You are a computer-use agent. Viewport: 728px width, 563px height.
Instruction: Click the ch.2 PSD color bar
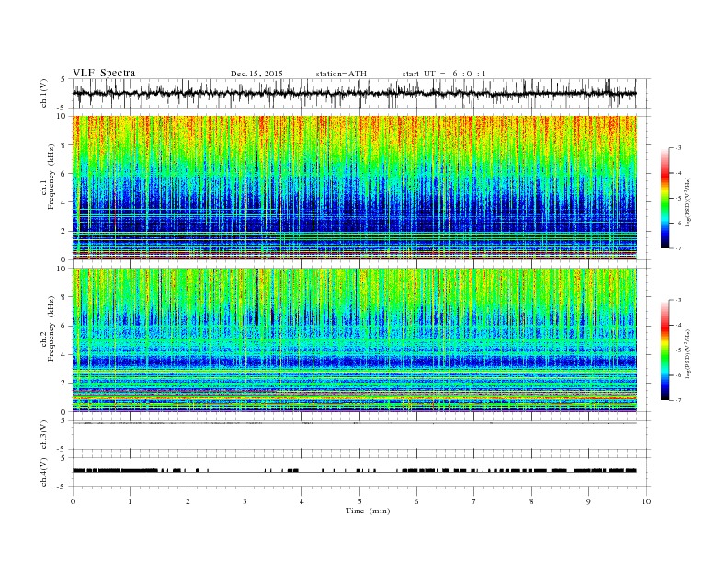tap(665, 350)
